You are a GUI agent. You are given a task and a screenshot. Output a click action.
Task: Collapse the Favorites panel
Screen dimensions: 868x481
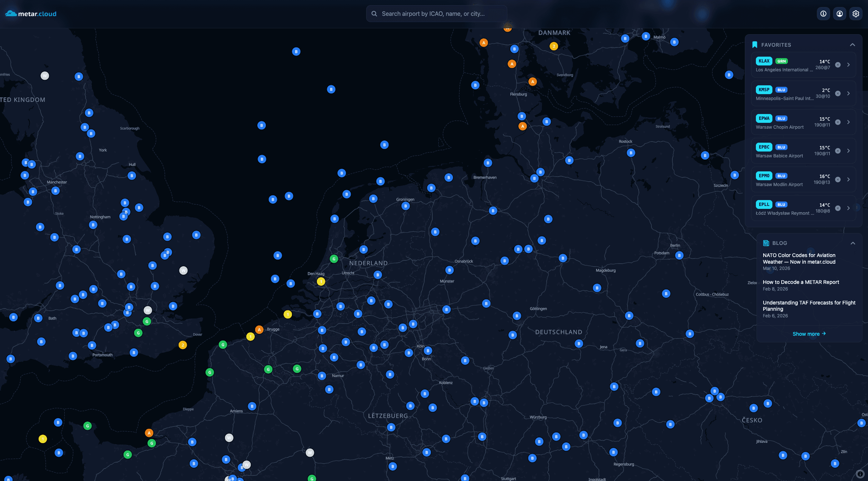tap(852, 45)
